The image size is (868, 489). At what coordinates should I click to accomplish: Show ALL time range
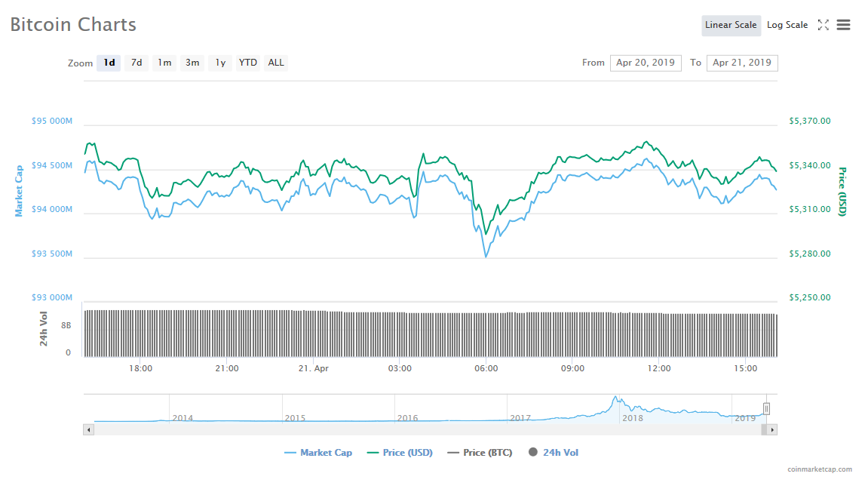[x=276, y=63]
